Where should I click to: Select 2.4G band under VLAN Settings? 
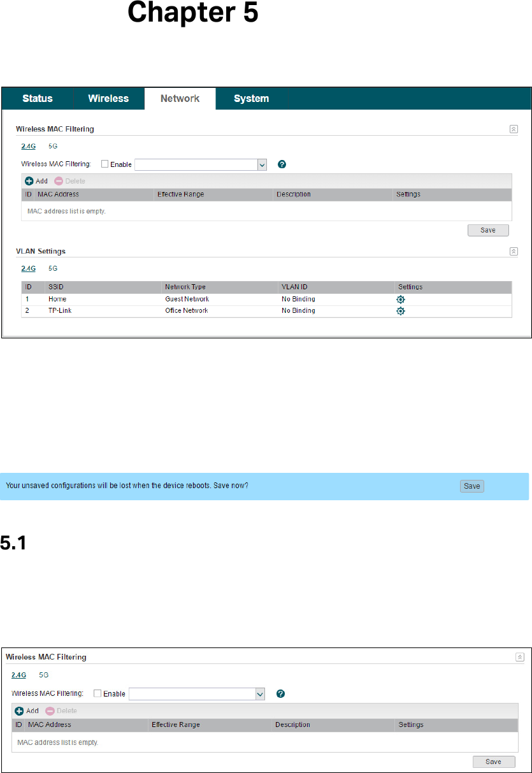coord(28,268)
